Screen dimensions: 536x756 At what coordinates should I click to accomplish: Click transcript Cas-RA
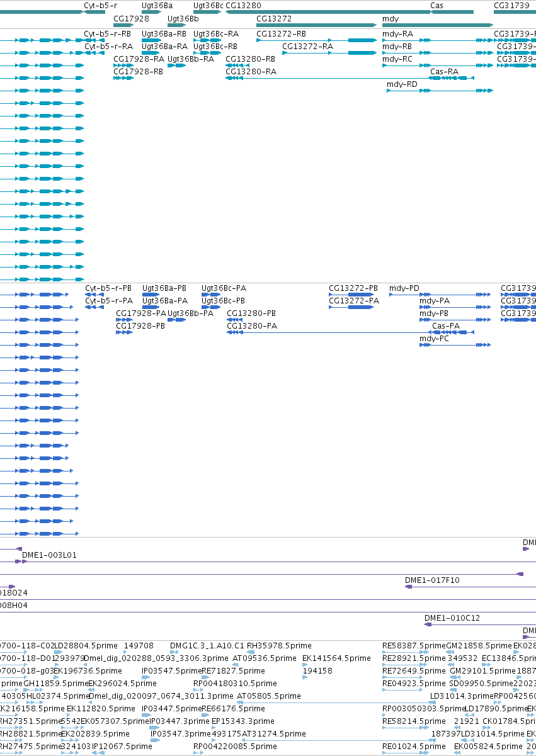click(x=444, y=72)
